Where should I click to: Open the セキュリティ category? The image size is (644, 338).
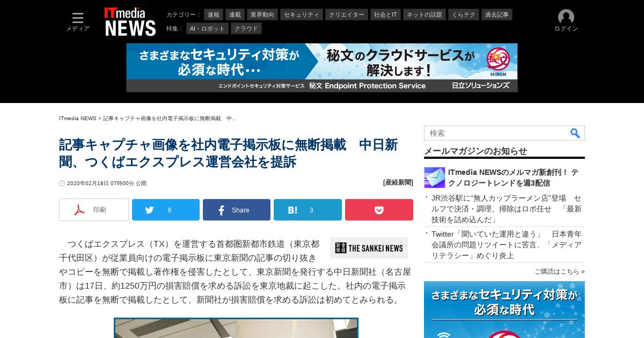click(302, 14)
